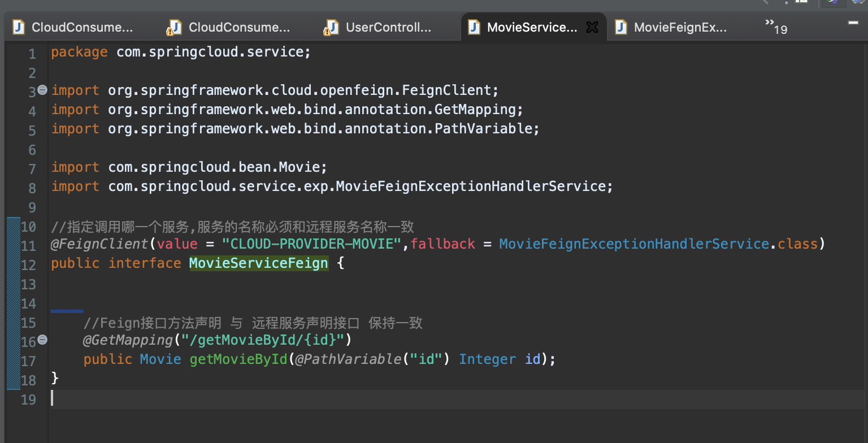
Task: Click the "/getMovieById/{id}" path string
Action: click(x=263, y=340)
